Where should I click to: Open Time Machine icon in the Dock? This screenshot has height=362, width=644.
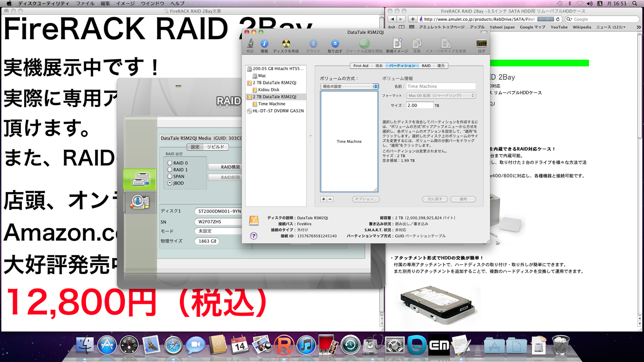350,345
